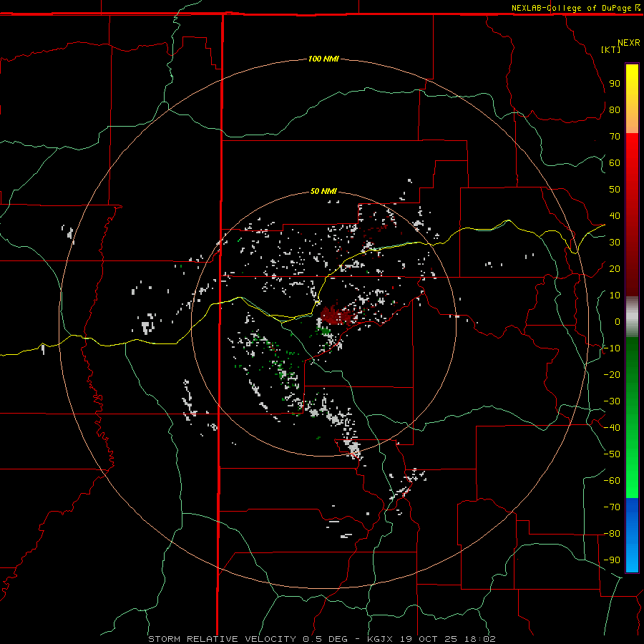
Task: Click the -40 value on velocity scale
Action: tap(612, 428)
